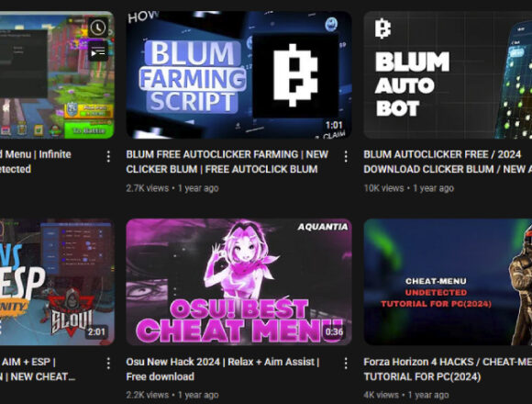Open options menu for Blum farming video

point(346,156)
